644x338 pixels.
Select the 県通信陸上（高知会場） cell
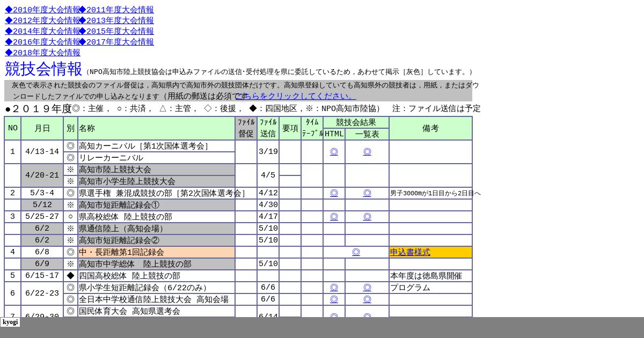156,229
